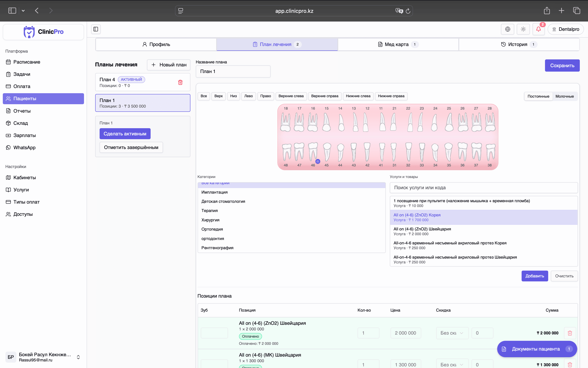The image size is (588, 368).
Task: Open WhatsApp section in the sidebar
Action: 24,147
